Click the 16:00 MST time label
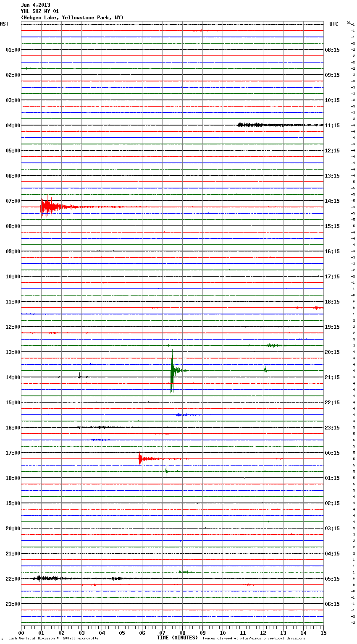This screenshot has width=357, height=644. pos(13,427)
